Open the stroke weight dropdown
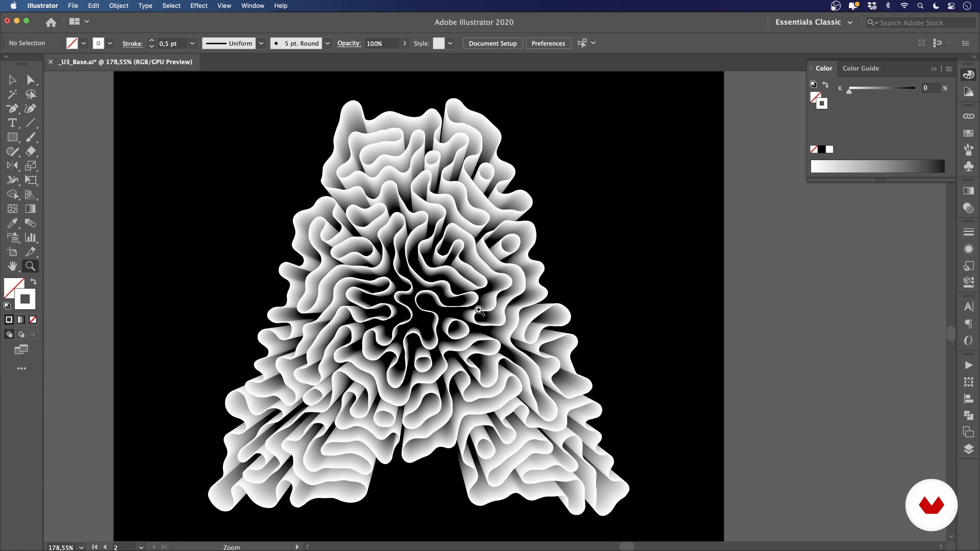This screenshot has height=551, width=980. [x=192, y=43]
